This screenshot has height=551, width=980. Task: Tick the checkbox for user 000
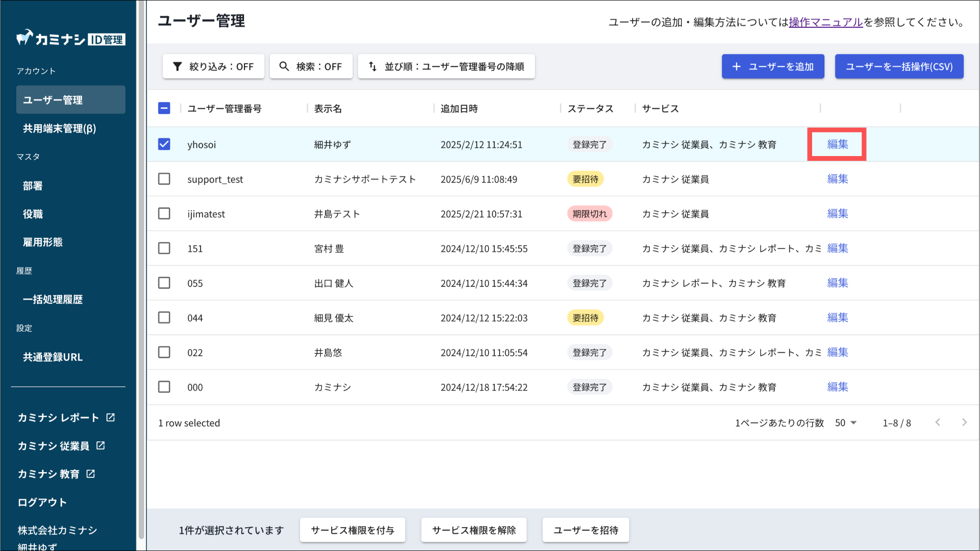[164, 387]
